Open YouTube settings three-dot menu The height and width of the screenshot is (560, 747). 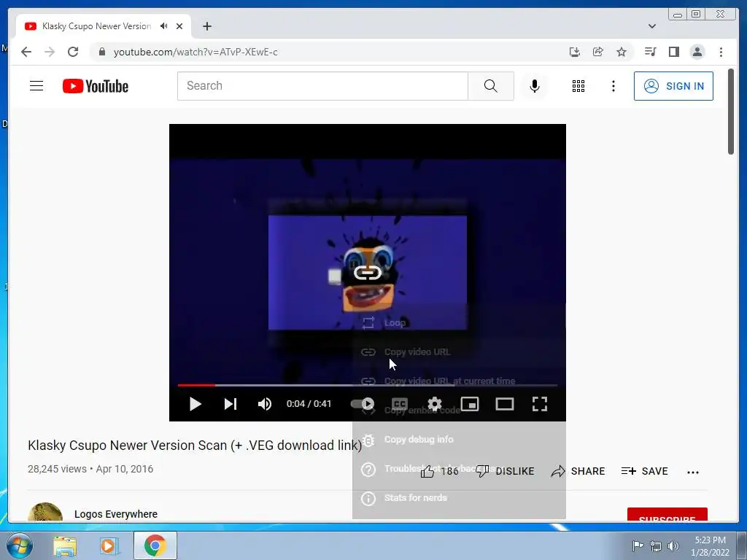614,86
